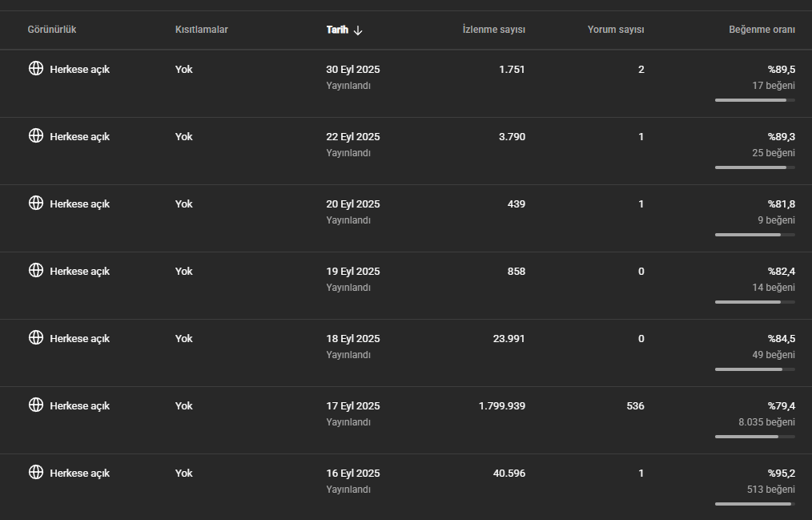Click the globe icon next to the 18 Eyl 2025 video
The width and height of the screenshot is (812, 520).
pos(36,337)
